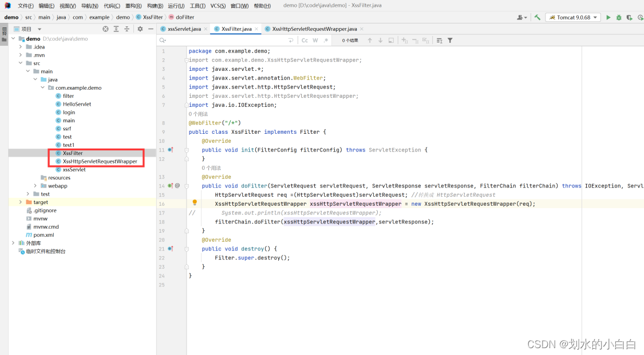This screenshot has width=644, height=355.
Task: Build the project with the hammer icon
Action: tap(537, 17)
